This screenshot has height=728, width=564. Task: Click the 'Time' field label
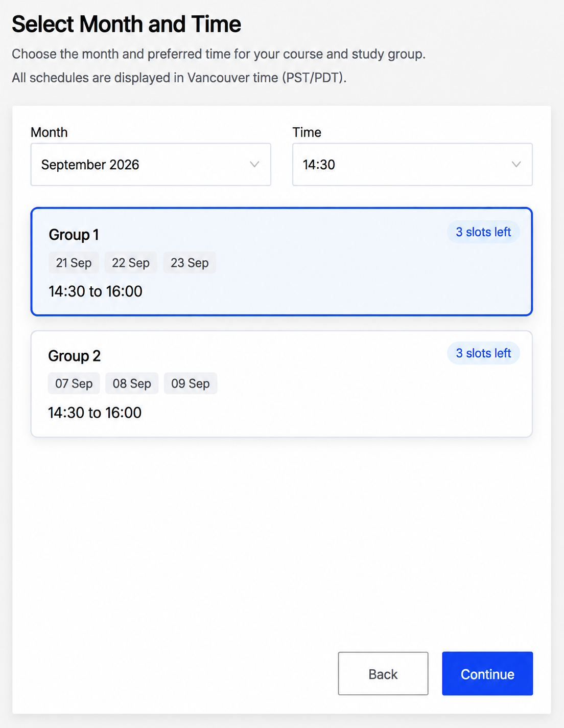[307, 132]
